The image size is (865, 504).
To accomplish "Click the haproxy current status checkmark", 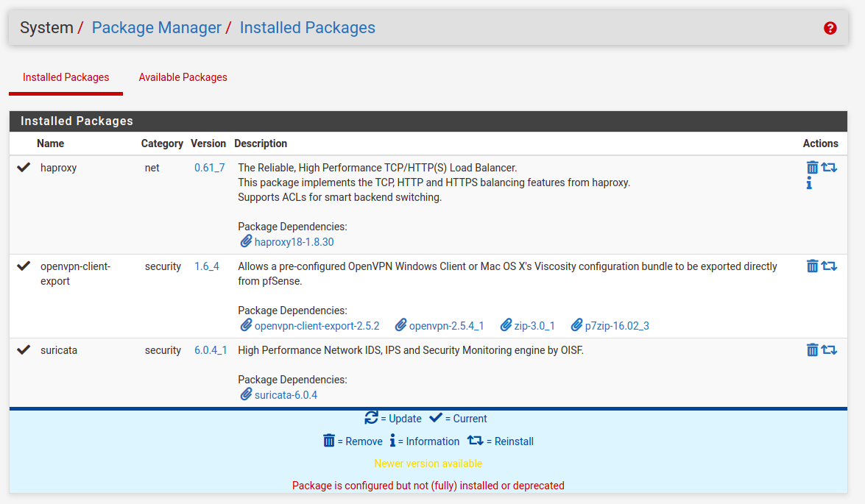I will pos(24,168).
